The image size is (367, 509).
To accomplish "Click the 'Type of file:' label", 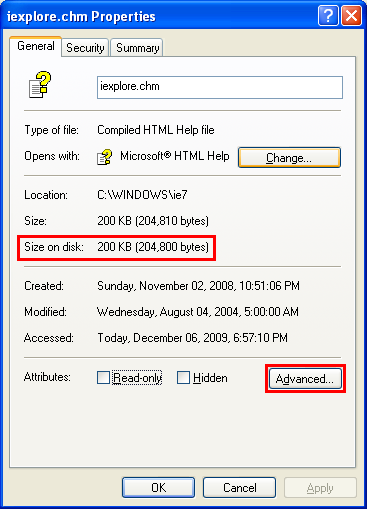I will pos(51,130).
